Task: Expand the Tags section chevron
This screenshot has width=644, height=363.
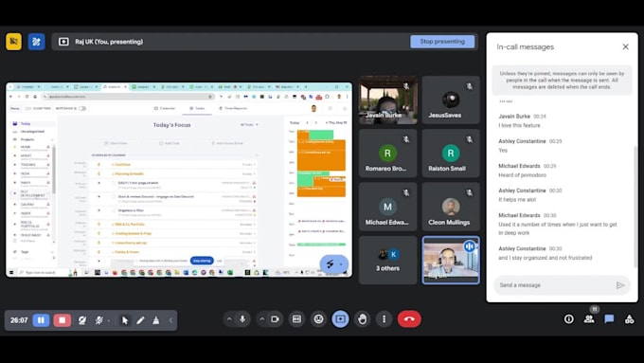Action: pyautogui.click(x=52, y=252)
